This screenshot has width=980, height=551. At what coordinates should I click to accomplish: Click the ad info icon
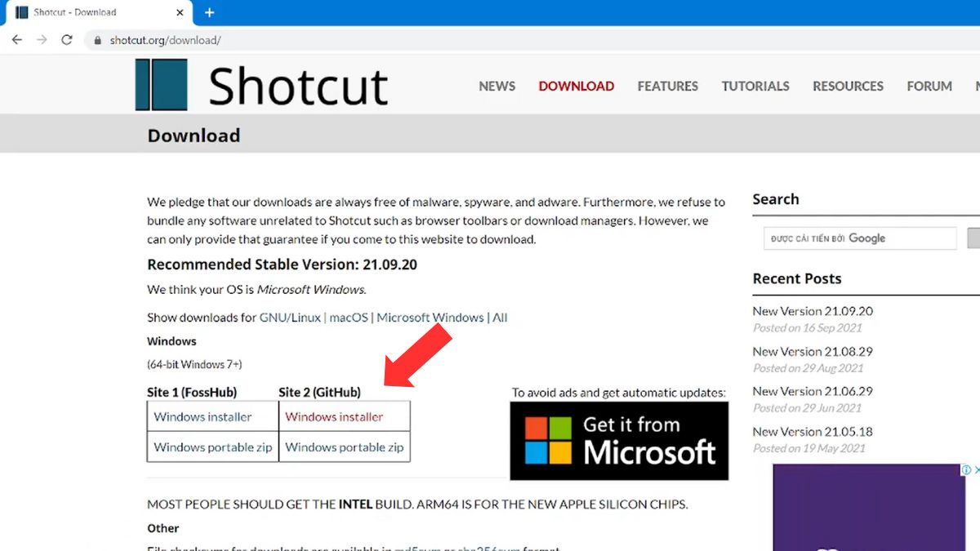click(966, 469)
